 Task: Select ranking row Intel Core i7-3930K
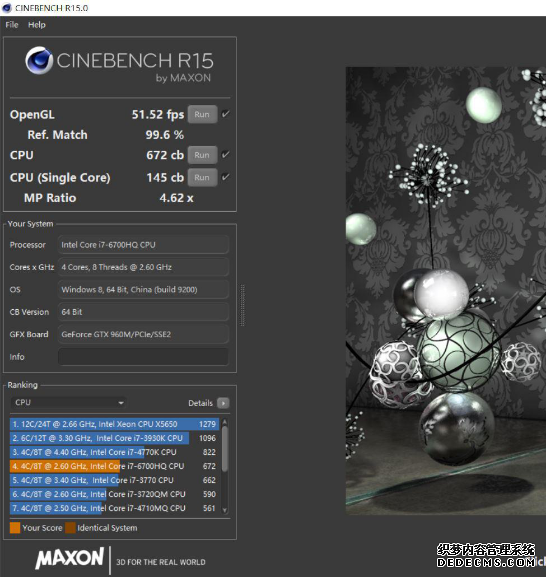click(x=114, y=438)
